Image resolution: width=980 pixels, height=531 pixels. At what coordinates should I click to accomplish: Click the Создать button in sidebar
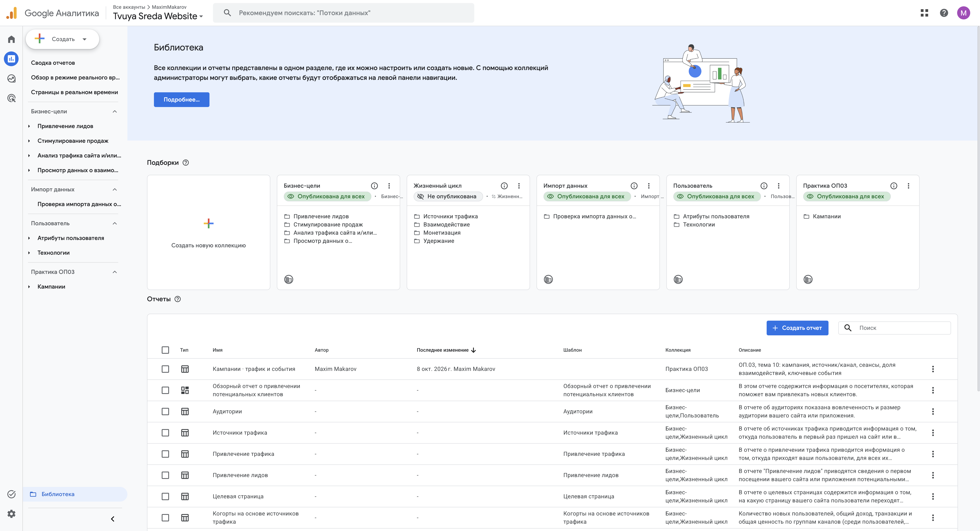click(62, 39)
